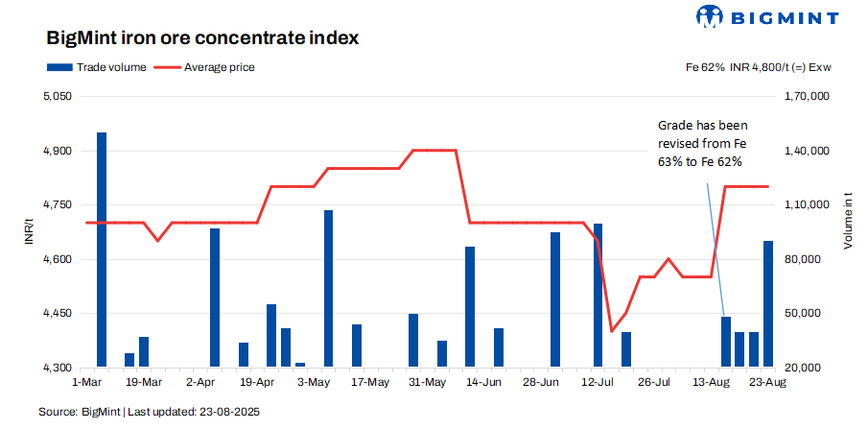868x429 pixels.
Task: Click the 31-May x-axis date label
Action: (x=427, y=382)
